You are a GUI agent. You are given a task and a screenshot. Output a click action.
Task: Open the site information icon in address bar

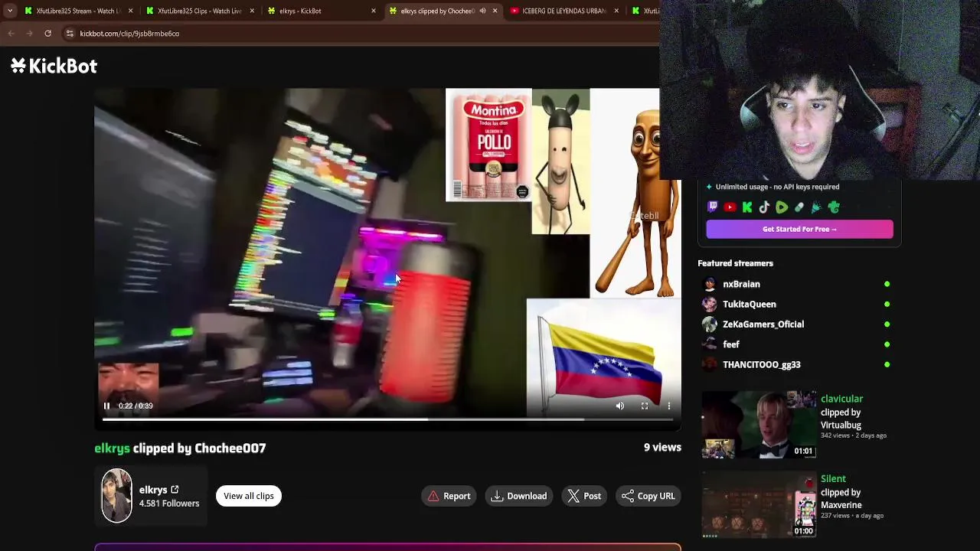70,34
